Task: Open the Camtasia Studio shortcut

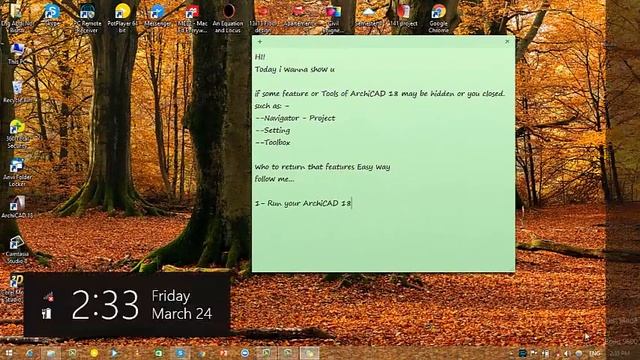Action: pyautogui.click(x=17, y=249)
